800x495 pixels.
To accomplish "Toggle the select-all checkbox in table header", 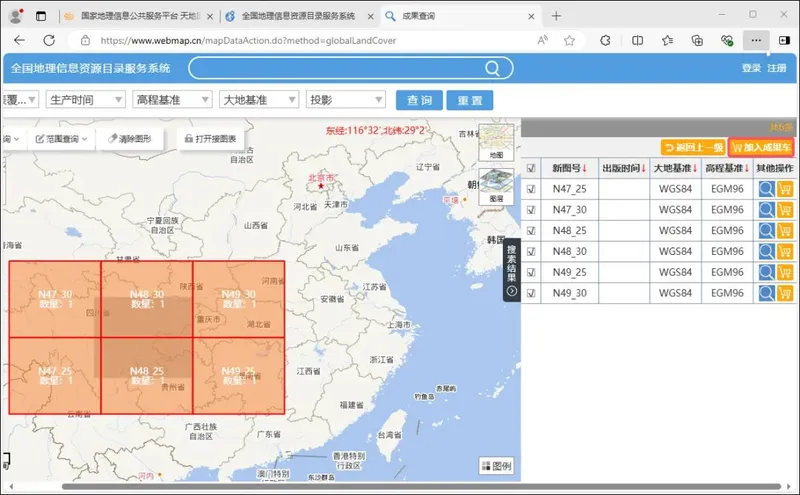I will (531, 168).
